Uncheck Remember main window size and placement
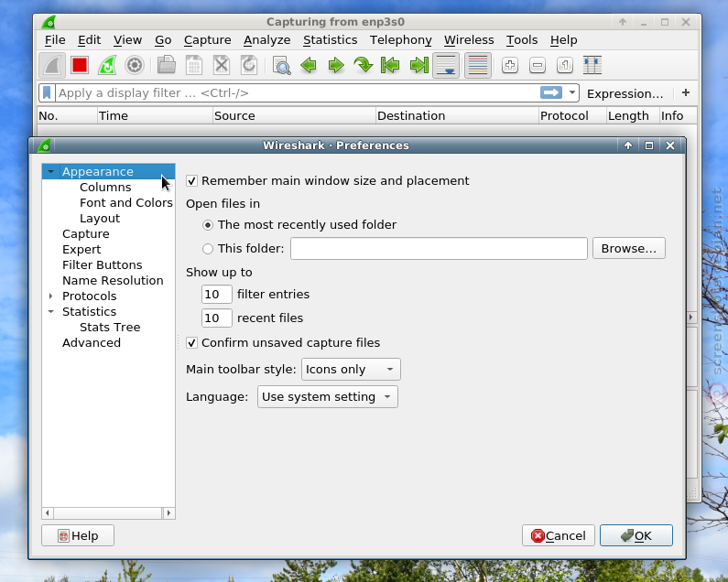 click(191, 180)
